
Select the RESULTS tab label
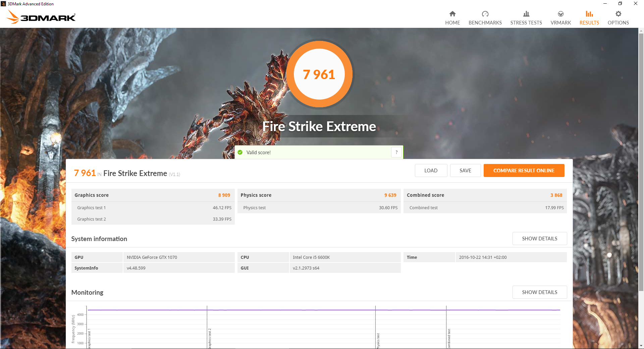pos(589,23)
